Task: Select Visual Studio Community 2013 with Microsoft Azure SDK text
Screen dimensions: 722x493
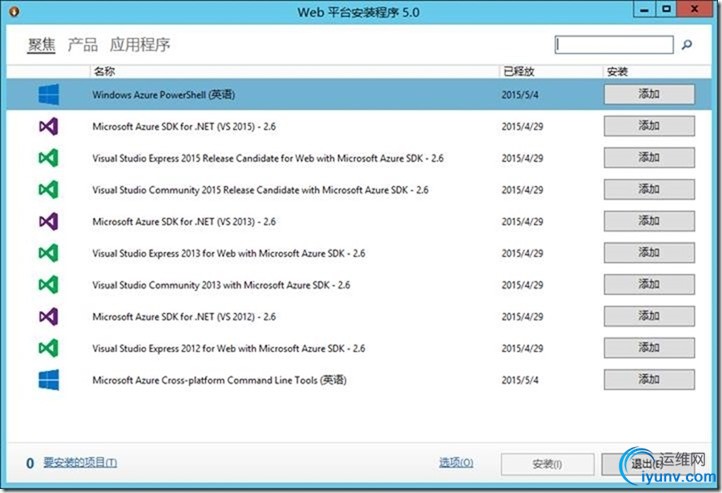Action: coord(221,285)
